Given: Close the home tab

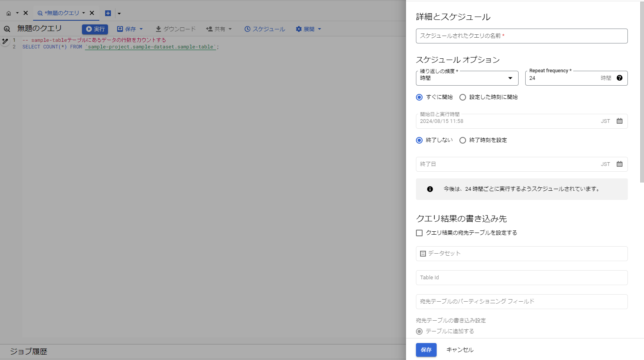Looking at the screenshot, I should tap(26, 13).
